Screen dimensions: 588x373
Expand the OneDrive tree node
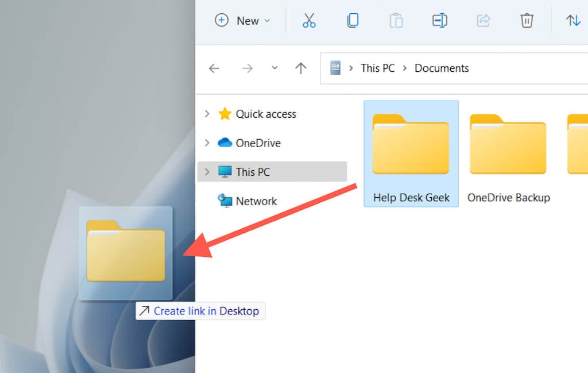(x=207, y=143)
